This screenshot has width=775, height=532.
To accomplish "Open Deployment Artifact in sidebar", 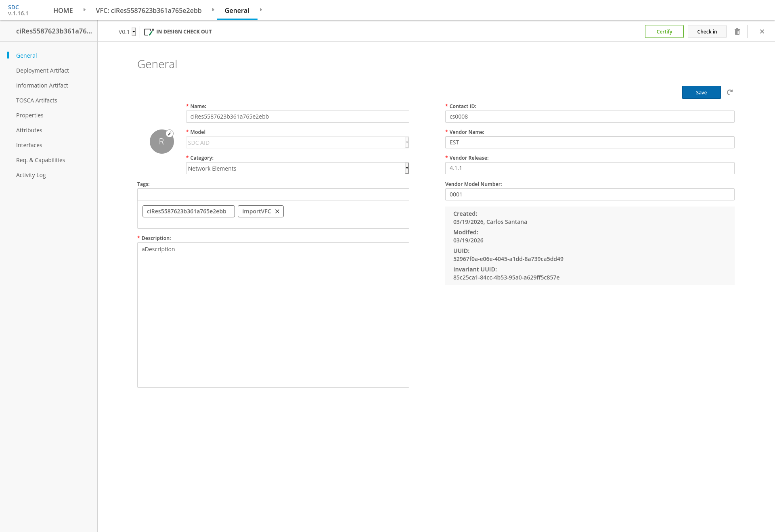I will [x=42, y=71].
